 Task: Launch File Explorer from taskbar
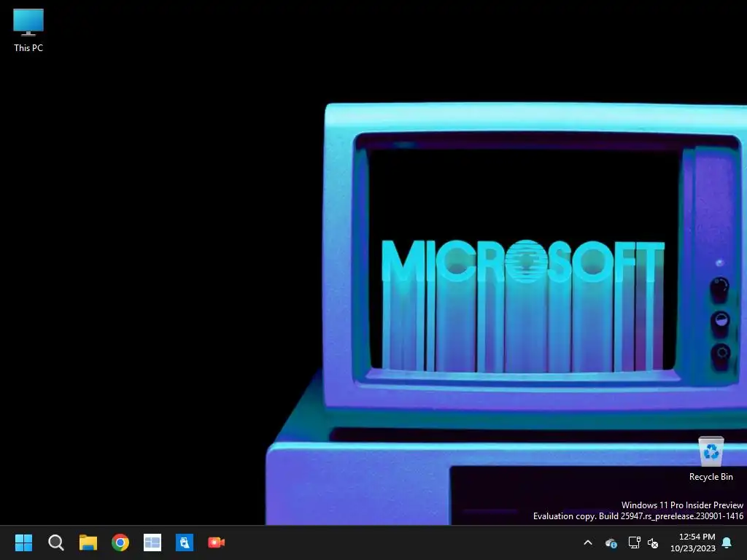tap(88, 542)
